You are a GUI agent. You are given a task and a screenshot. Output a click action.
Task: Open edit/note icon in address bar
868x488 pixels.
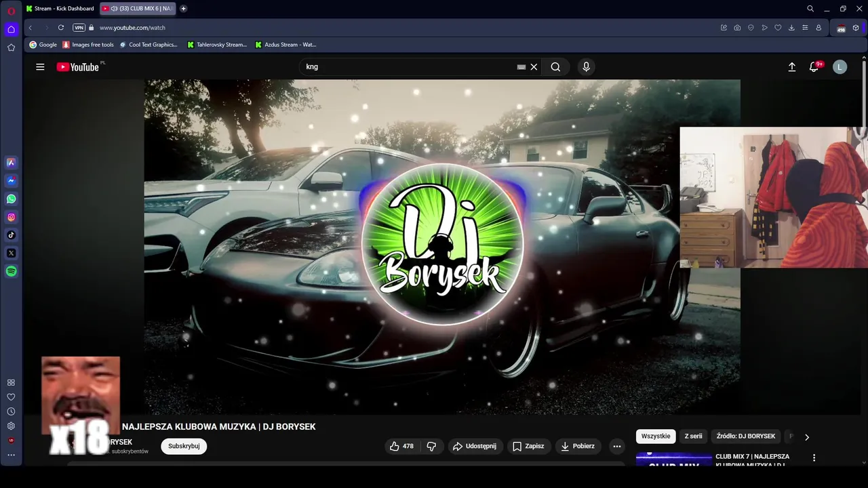(724, 28)
